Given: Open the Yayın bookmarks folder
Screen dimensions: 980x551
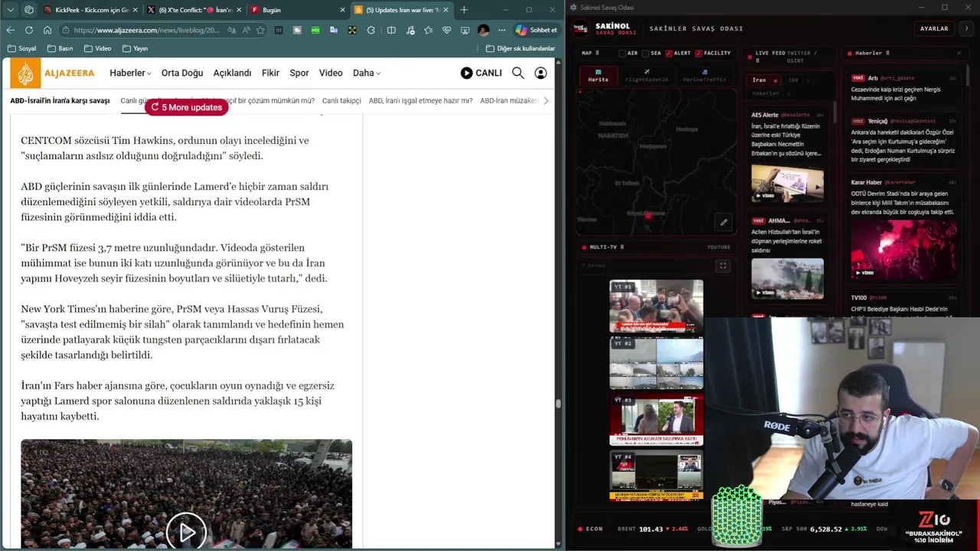Looking at the screenshot, I should tap(135, 48).
